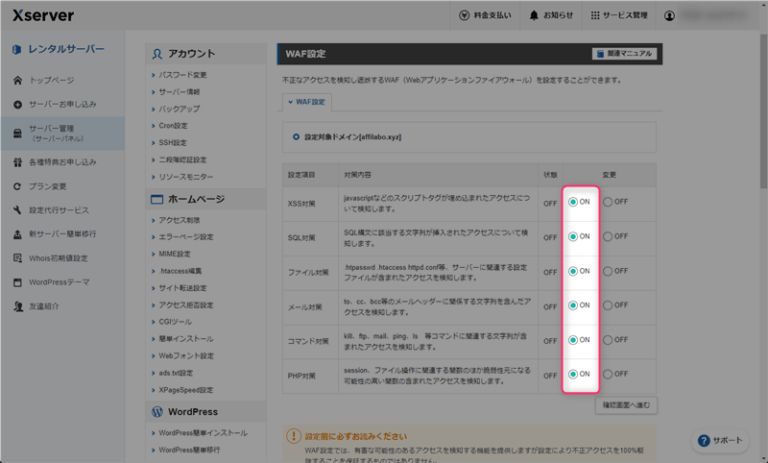Image resolution: width=768 pixels, height=463 pixels.
Task: Open 設定代行サービス wrench icon
Action: pos(17,210)
